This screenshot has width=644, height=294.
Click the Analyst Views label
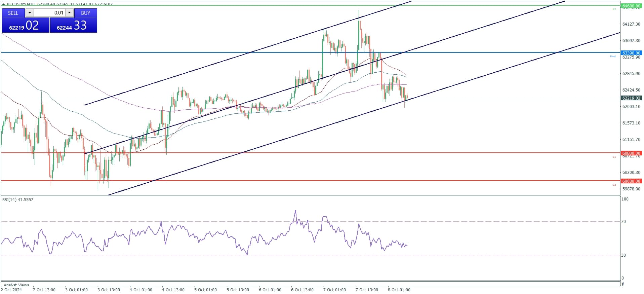point(16,285)
